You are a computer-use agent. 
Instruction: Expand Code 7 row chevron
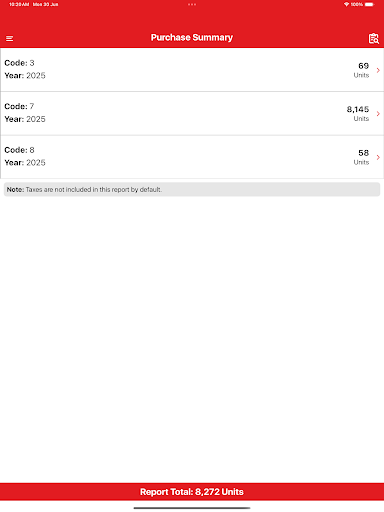coord(378,114)
